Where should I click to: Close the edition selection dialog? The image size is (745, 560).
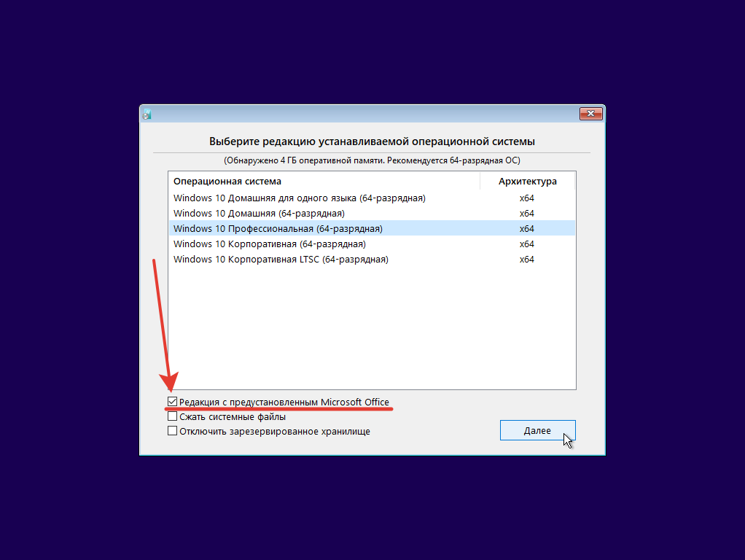pos(590,114)
